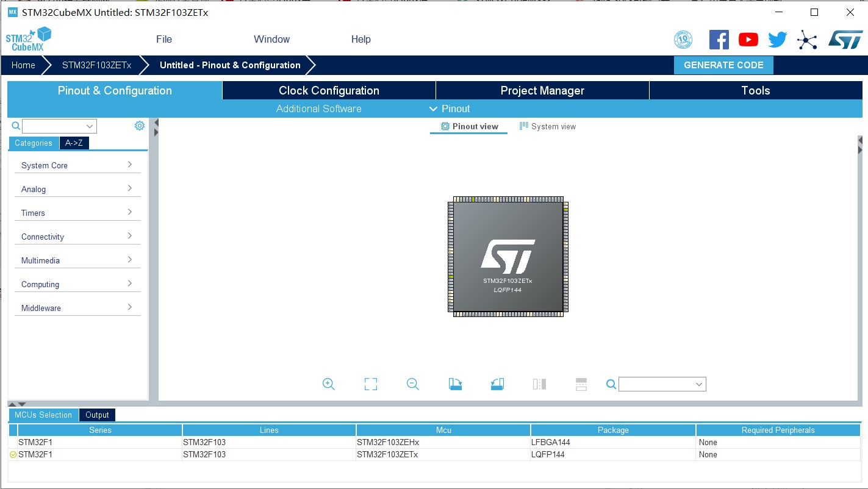Viewport: 868px width, 489px height.
Task: Switch to Clock Configuration tab
Action: pos(329,91)
